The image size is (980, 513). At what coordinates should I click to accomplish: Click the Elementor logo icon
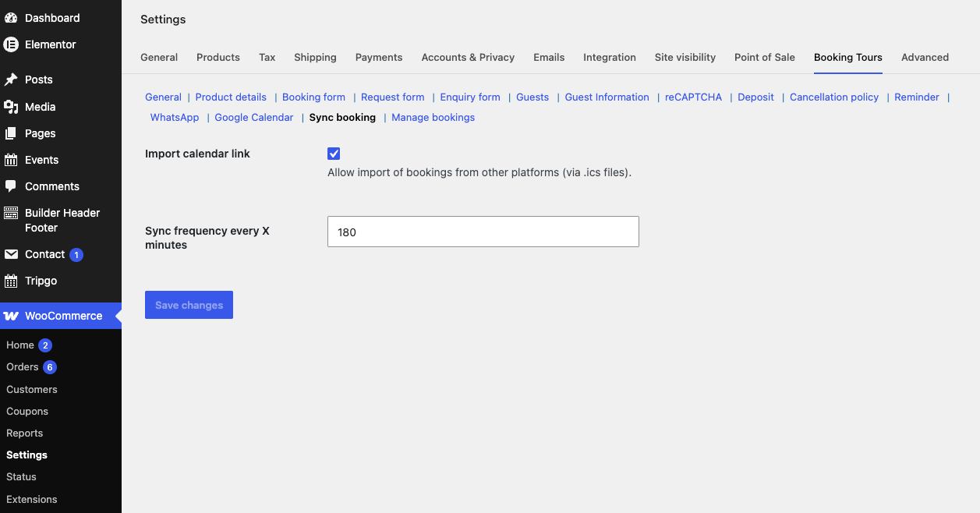[x=11, y=44]
